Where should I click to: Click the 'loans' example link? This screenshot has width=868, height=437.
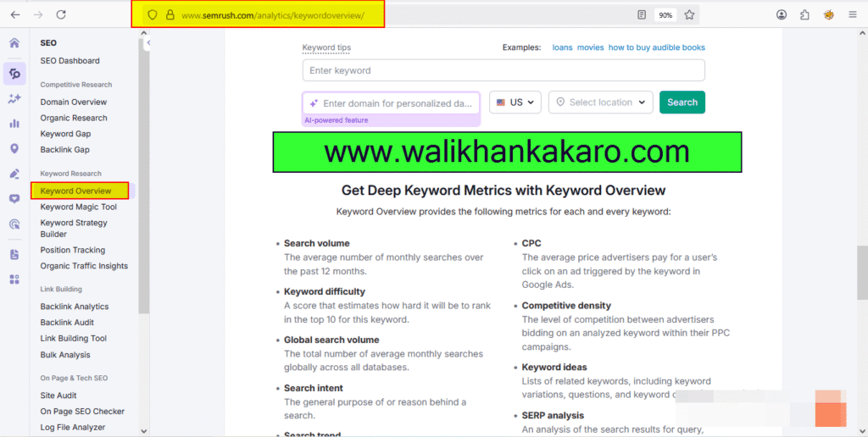click(563, 47)
